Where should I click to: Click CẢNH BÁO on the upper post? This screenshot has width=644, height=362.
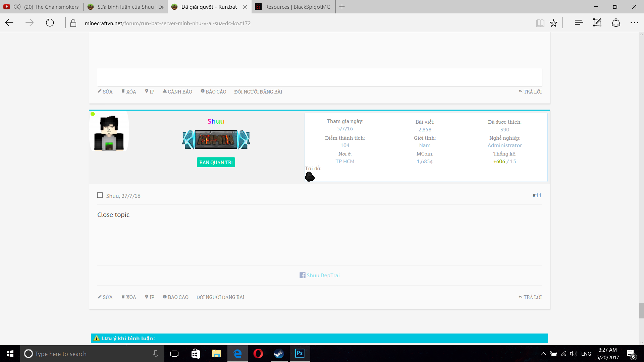(177, 92)
